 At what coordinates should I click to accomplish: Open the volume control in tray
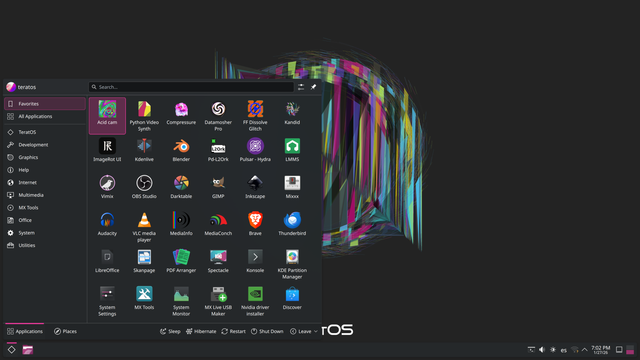542,350
